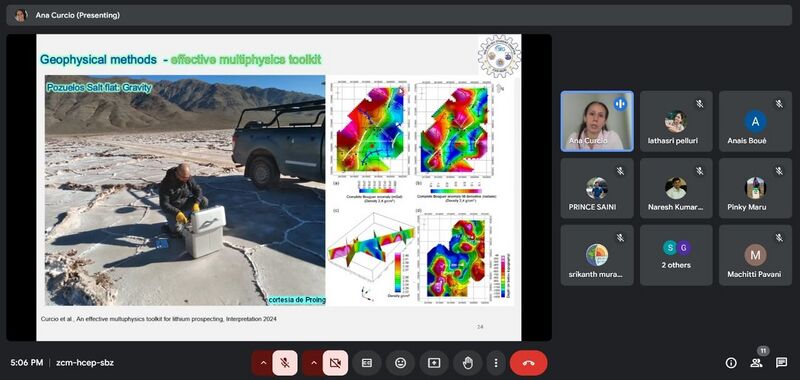Click the 2 others participants tile
800x380 pixels.
677,255
